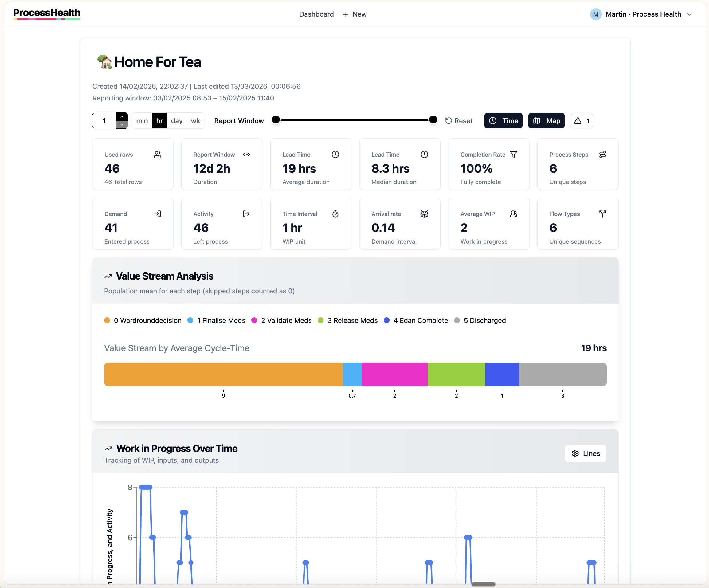Select the wk time unit
This screenshot has height=588, width=709.
click(195, 120)
